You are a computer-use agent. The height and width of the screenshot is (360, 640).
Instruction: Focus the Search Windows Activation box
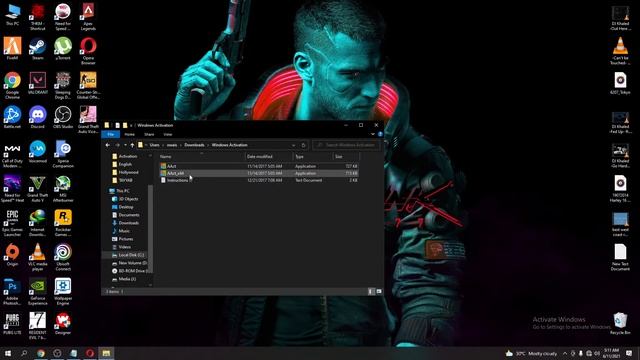point(346,145)
